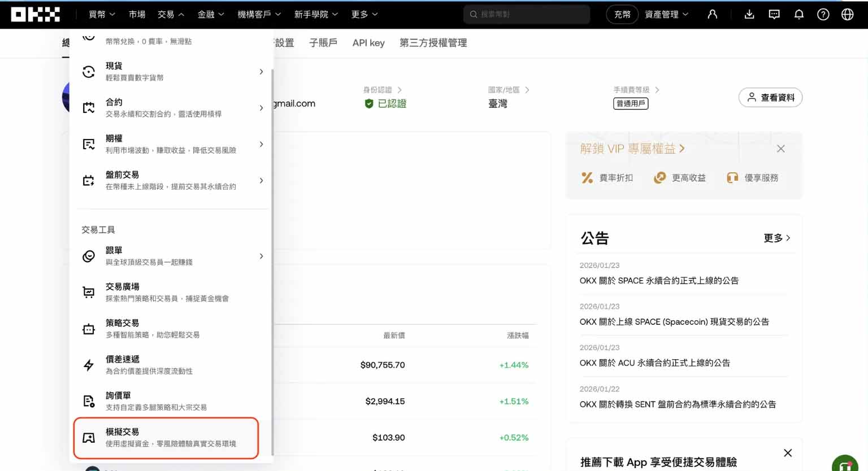Switch to the 第三方授權管理 tab
This screenshot has width=868, height=471.
click(433, 42)
